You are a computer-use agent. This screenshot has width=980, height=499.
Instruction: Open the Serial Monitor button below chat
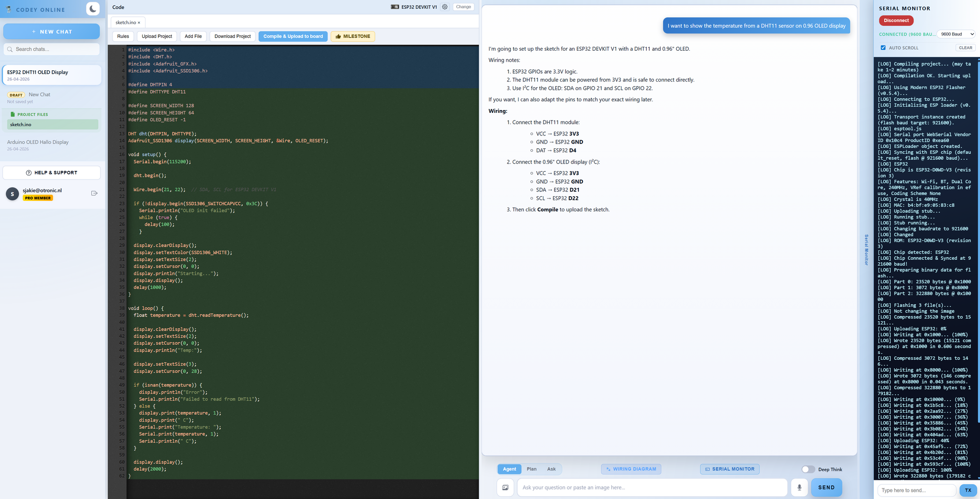click(730, 469)
